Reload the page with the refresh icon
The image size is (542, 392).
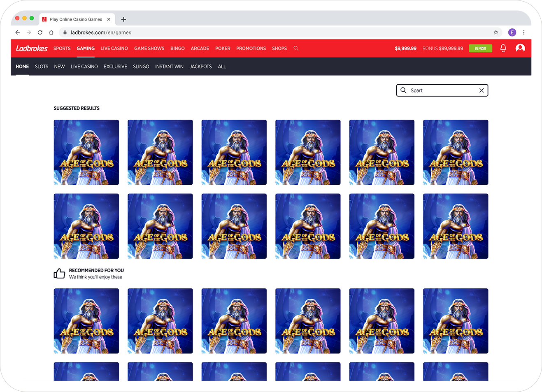click(x=40, y=32)
